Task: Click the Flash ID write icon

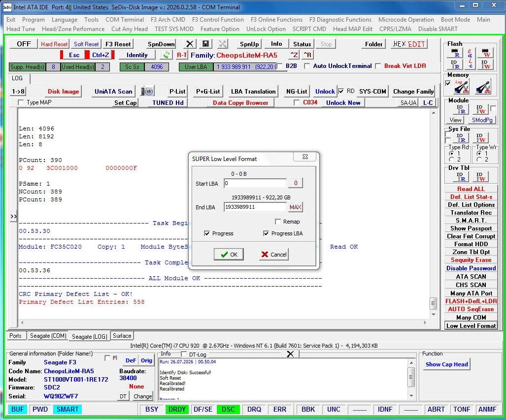Action: click(x=485, y=64)
